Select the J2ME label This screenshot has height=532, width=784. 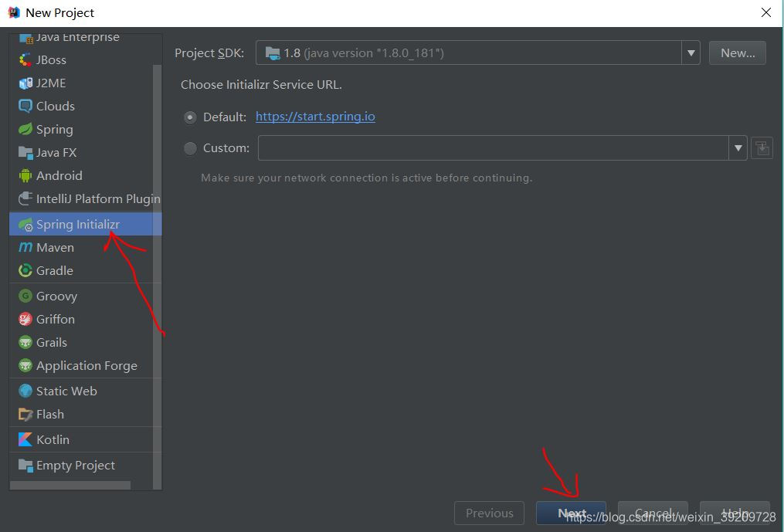point(51,83)
